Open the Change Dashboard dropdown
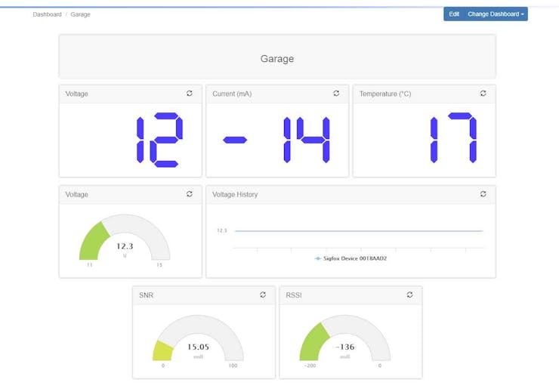 tap(496, 14)
